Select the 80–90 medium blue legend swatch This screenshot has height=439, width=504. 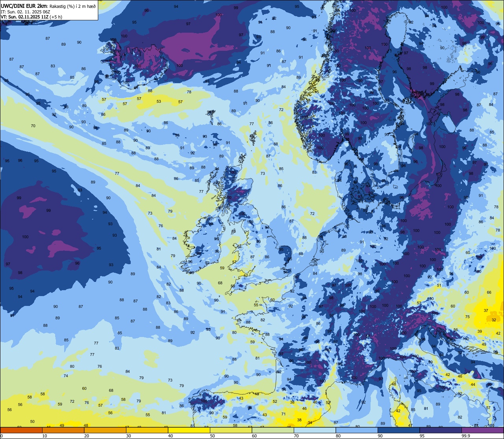pyautogui.click(x=357, y=430)
